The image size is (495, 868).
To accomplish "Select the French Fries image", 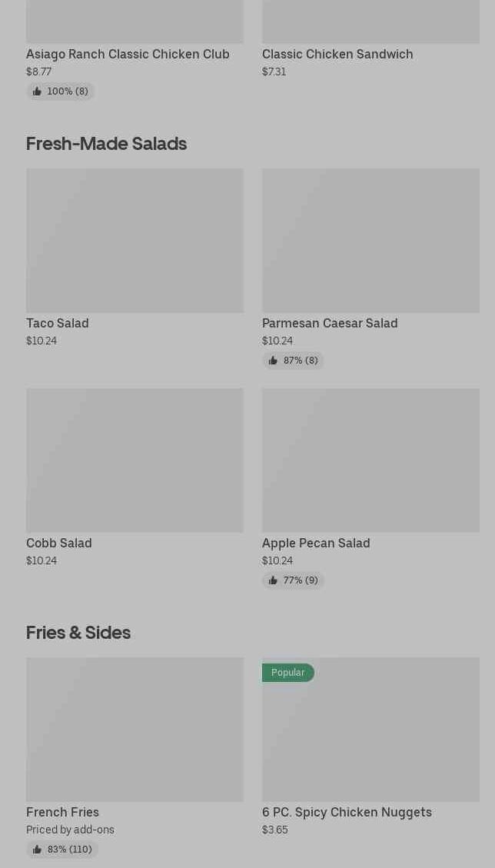I will (135, 729).
